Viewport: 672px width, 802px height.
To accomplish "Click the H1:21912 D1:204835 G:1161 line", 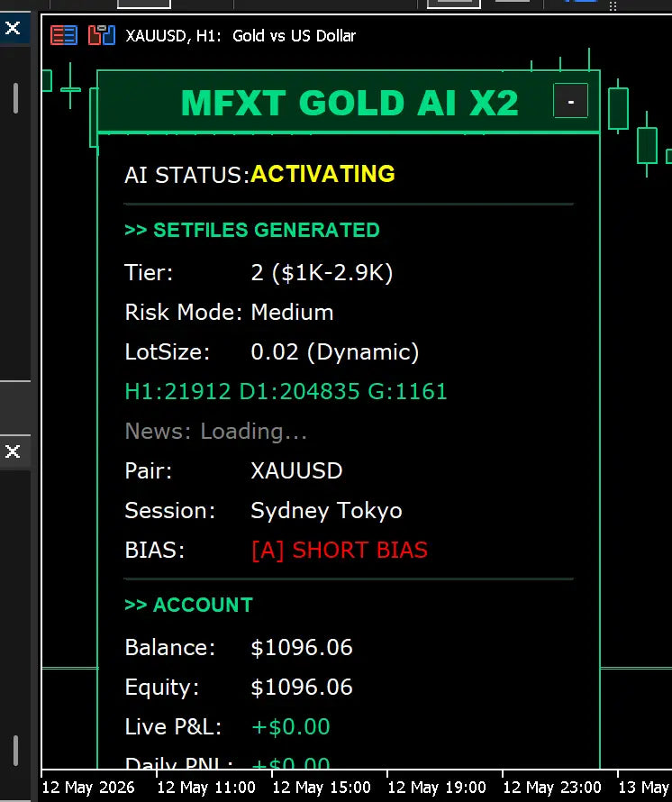I will tap(286, 391).
